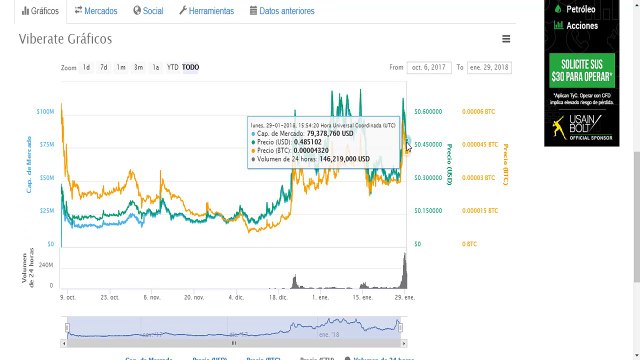Set chart zoom to 3m
This screenshot has height=360, width=640.
tap(139, 67)
